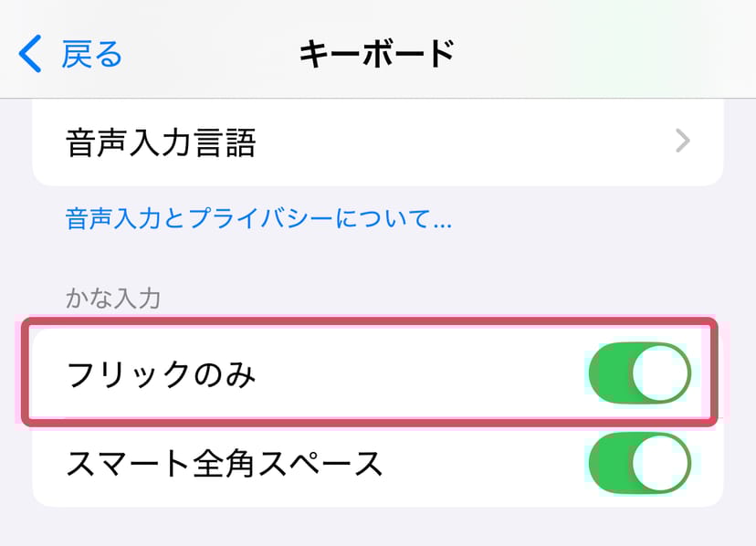
Task: Tap the white knob of スマート全角スペース switch
Action: 661,464
